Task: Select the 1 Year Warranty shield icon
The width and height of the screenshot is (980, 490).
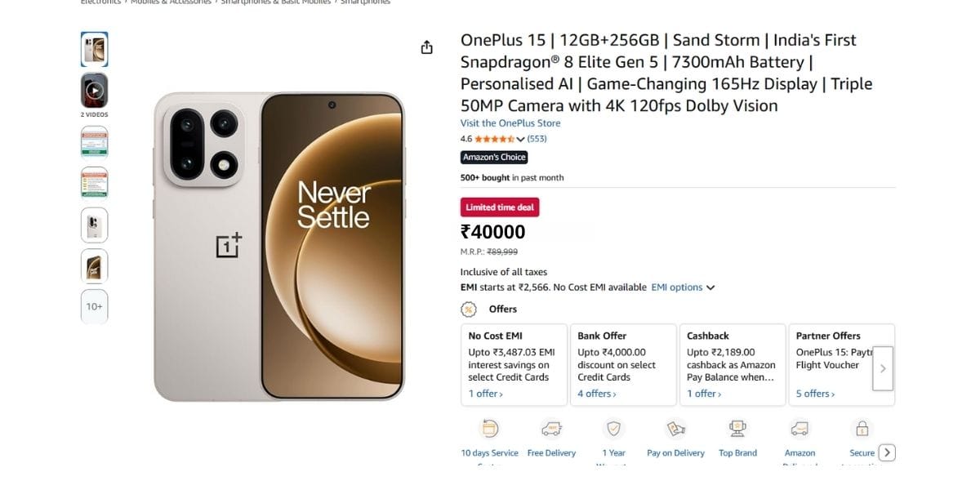Action: point(613,428)
